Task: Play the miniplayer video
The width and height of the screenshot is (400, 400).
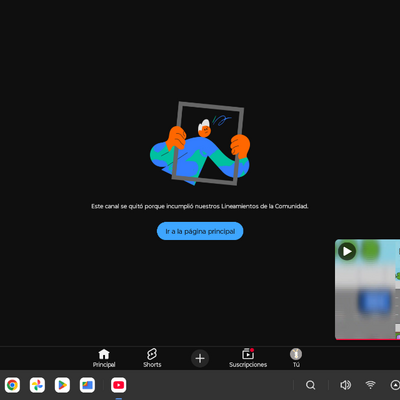Action: (347, 251)
